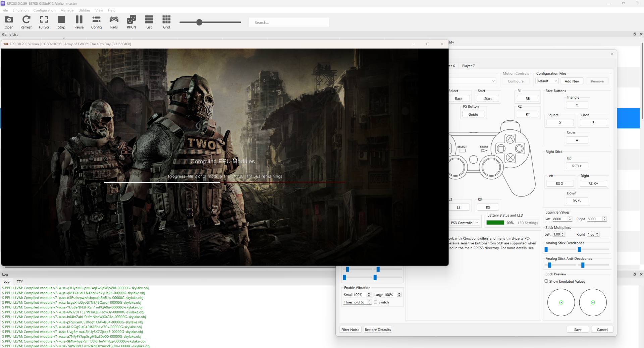
Task: Adjust the icon size slider in toolbar
Action: tap(199, 22)
